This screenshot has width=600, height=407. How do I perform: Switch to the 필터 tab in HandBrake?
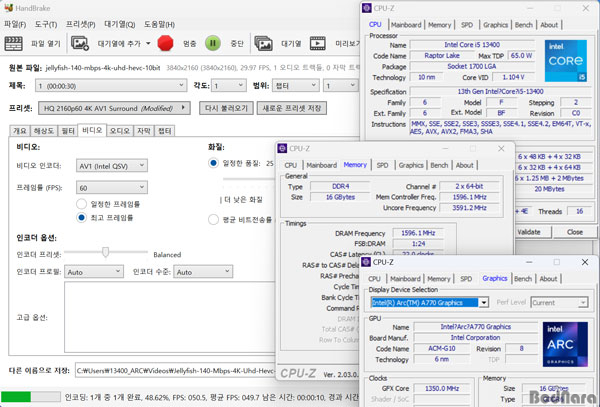[68, 131]
